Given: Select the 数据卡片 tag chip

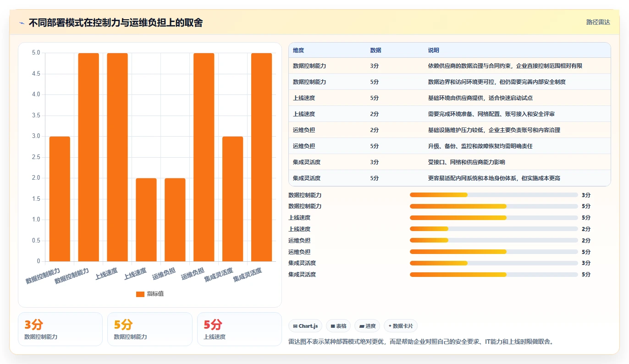Looking at the screenshot, I should tap(401, 326).
